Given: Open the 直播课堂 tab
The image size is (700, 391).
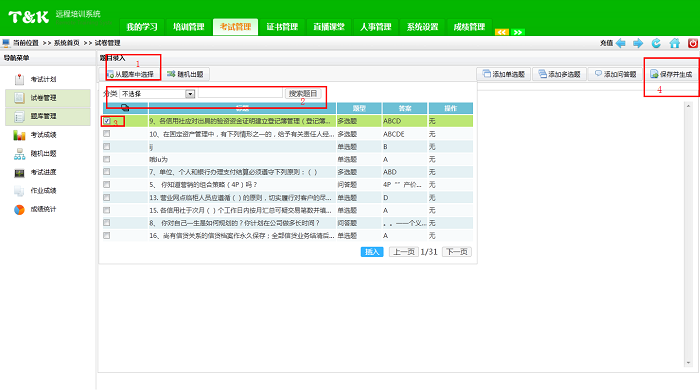Looking at the screenshot, I should 329,27.
